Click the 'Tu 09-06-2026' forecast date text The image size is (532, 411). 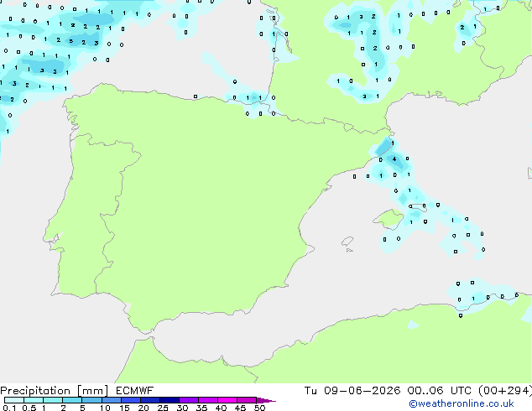[x=352, y=391]
